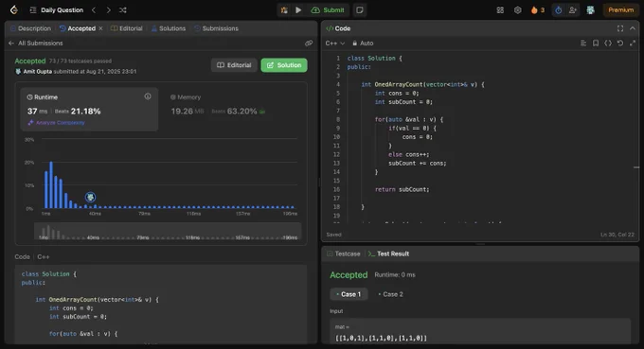Copy the submission link icon

[x=309, y=44]
